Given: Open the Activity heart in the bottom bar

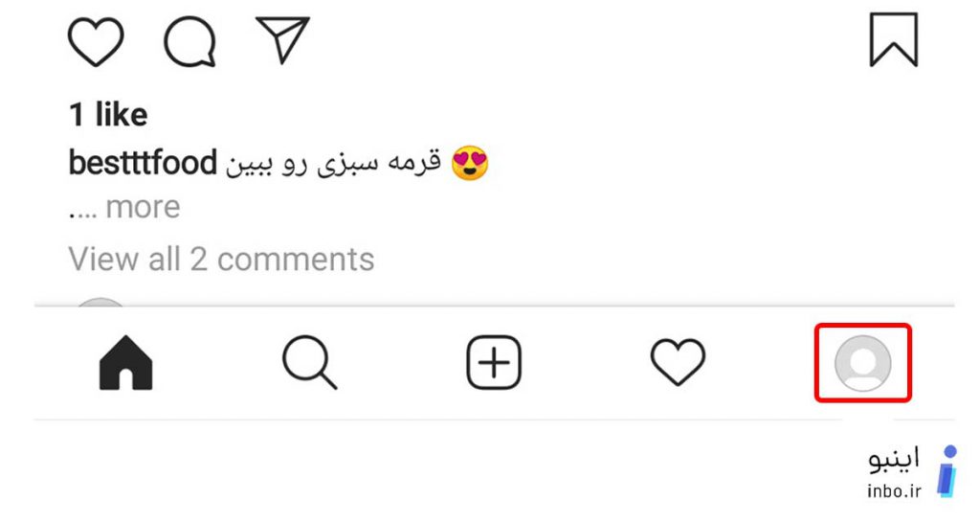Looking at the screenshot, I should 679,362.
